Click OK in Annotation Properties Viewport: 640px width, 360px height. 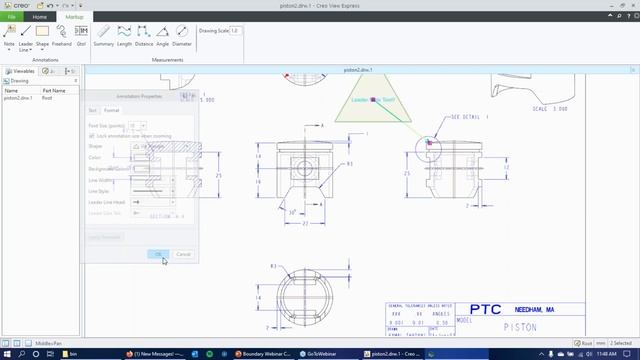[x=158, y=254]
